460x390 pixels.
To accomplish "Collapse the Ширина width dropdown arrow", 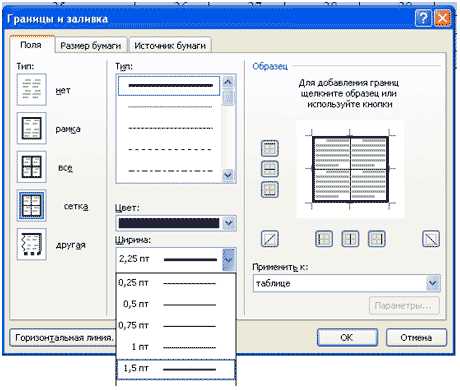I will (x=229, y=259).
